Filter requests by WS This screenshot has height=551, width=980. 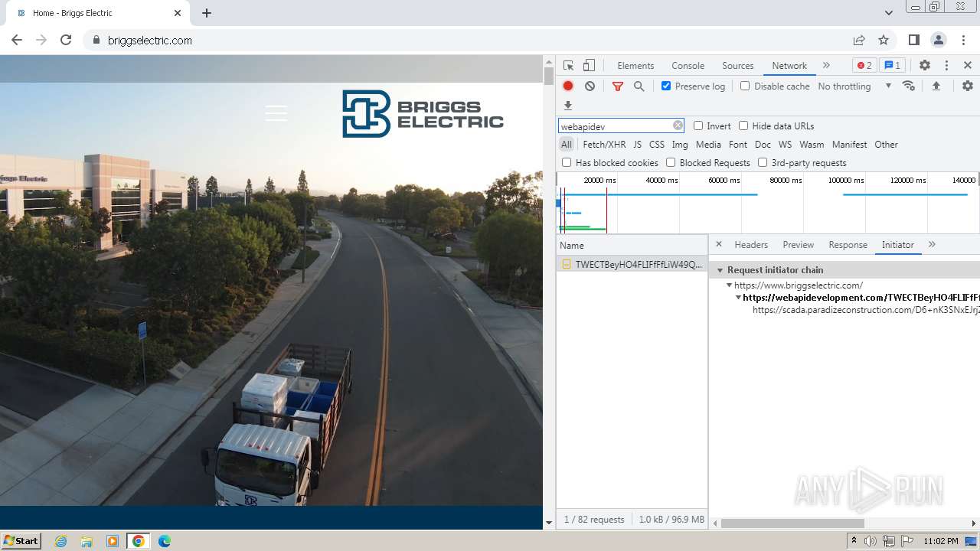(x=785, y=145)
